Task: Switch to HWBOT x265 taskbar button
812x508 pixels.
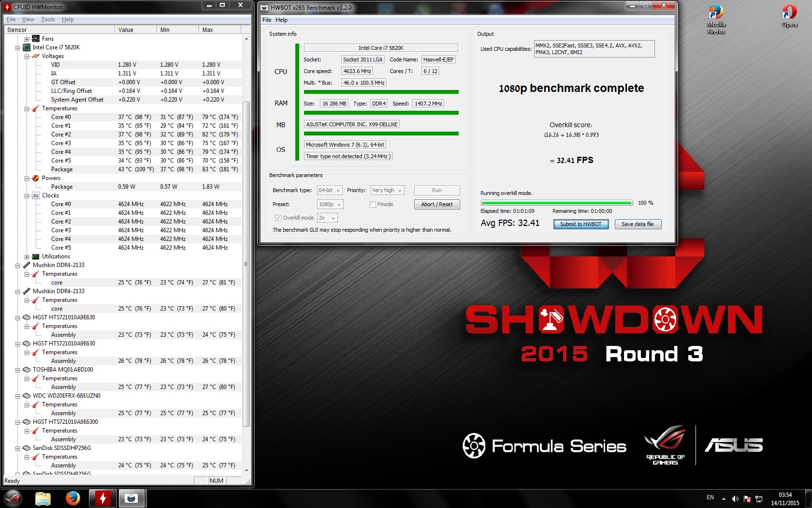Action: [x=131, y=498]
